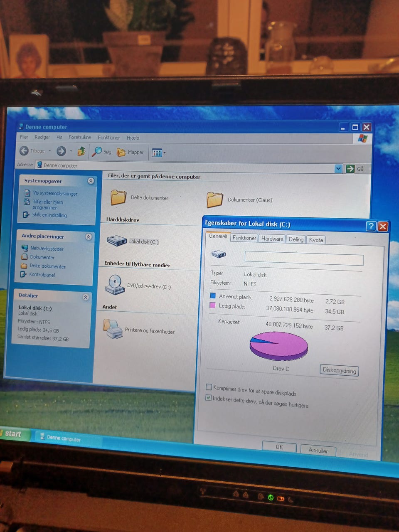Click the Vis systemoplysninger icon

(27, 193)
